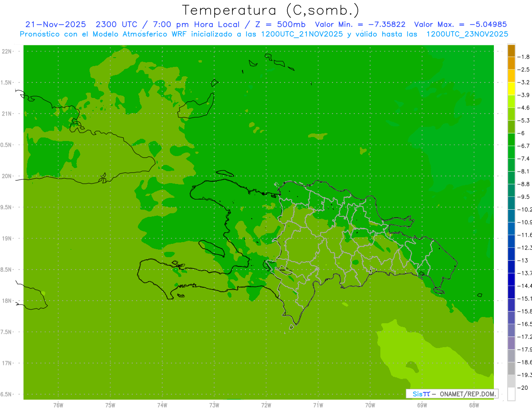Click the '-11.6' colorbar value
Viewport: 532px width, 411px height.
(x=524, y=235)
